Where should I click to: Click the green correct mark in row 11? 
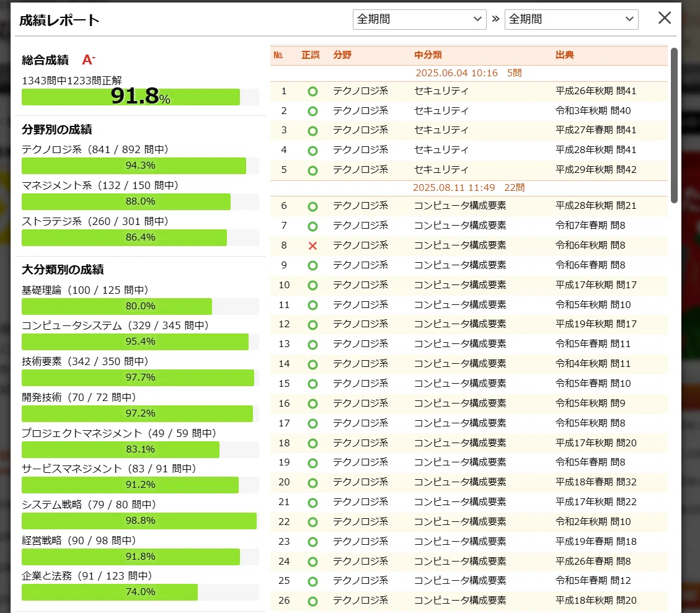coord(312,305)
